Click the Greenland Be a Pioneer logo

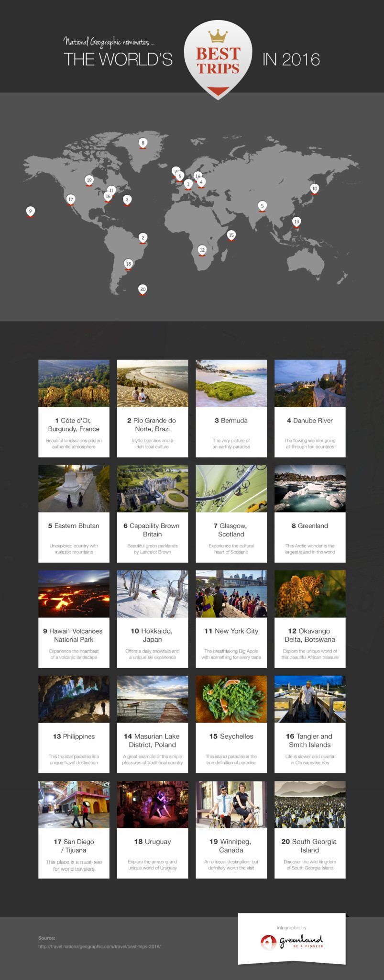click(x=292, y=942)
